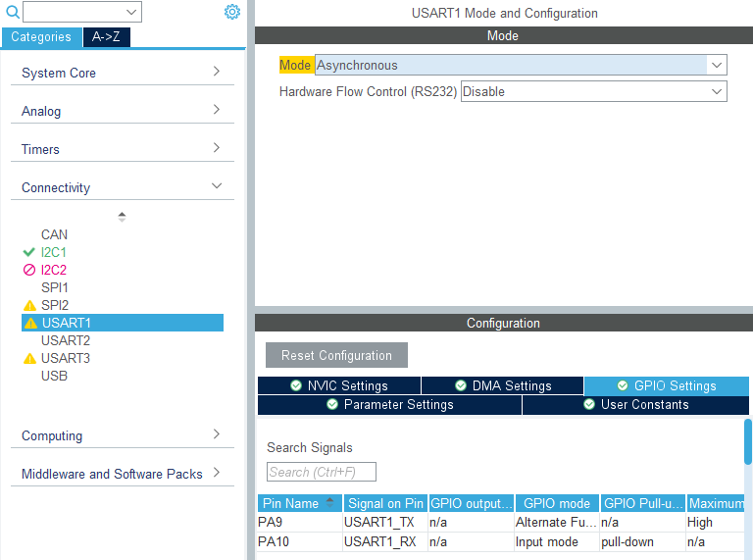Open the settings gear icon
Screen dimensions: 753x560
(232, 12)
